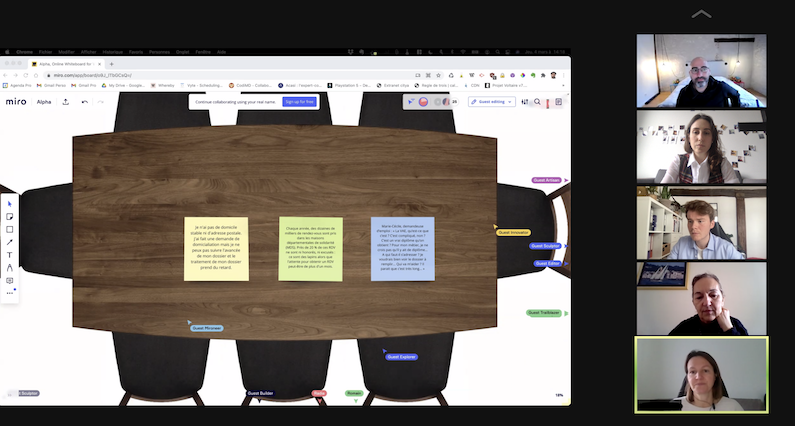Select the blue Marie-Cécile sticky note
This screenshot has height=426, width=795.
point(403,249)
